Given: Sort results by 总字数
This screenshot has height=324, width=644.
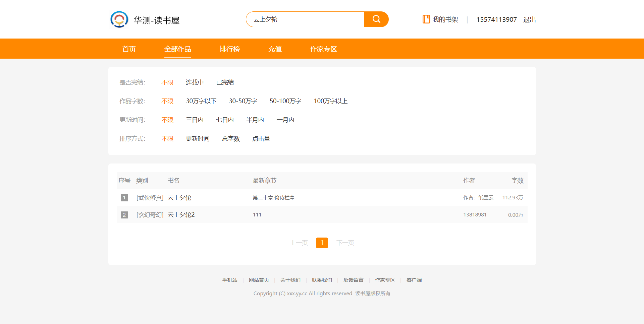Looking at the screenshot, I should pos(231,139).
